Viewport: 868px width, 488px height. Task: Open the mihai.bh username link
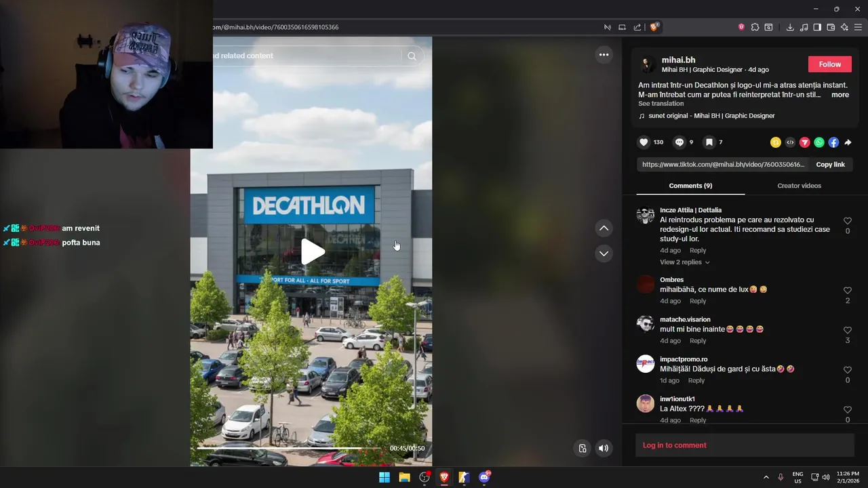678,60
